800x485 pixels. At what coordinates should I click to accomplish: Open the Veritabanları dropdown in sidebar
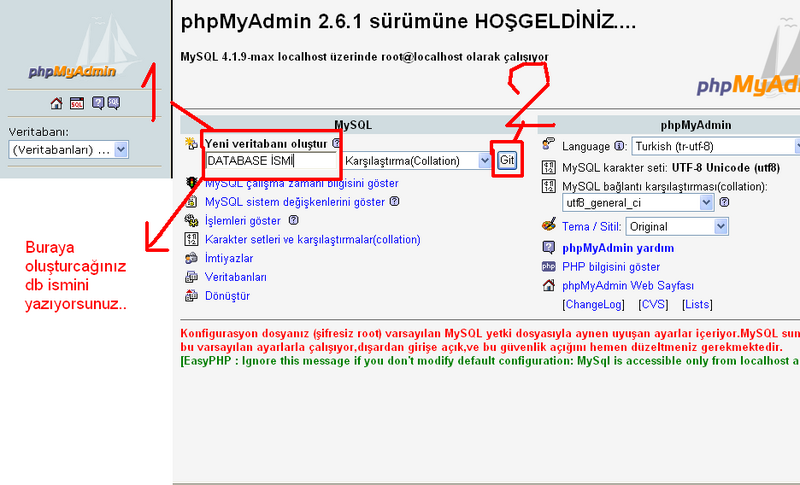coord(68,150)
